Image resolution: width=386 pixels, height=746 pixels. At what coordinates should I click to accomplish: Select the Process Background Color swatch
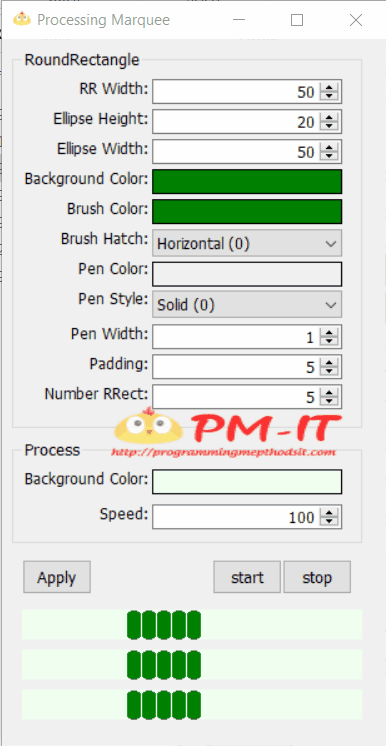[x=247, y=482]
